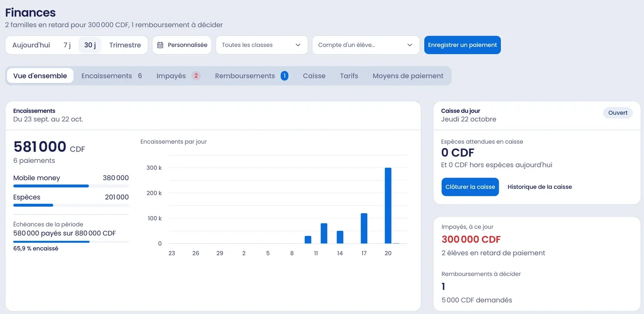The width and height of the screenshot is (644, 314).
Task: Go to the Impayés tab
Action: [178, 76]
